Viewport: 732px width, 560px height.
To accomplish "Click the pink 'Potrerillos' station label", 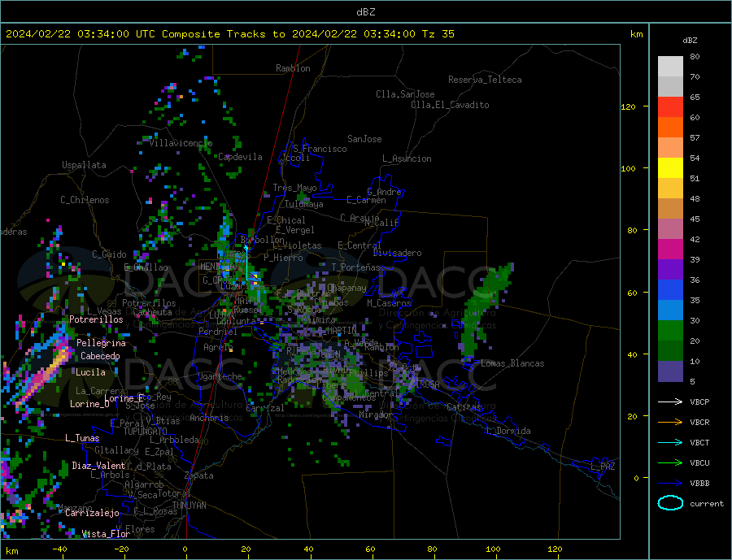I will [96, 319].
